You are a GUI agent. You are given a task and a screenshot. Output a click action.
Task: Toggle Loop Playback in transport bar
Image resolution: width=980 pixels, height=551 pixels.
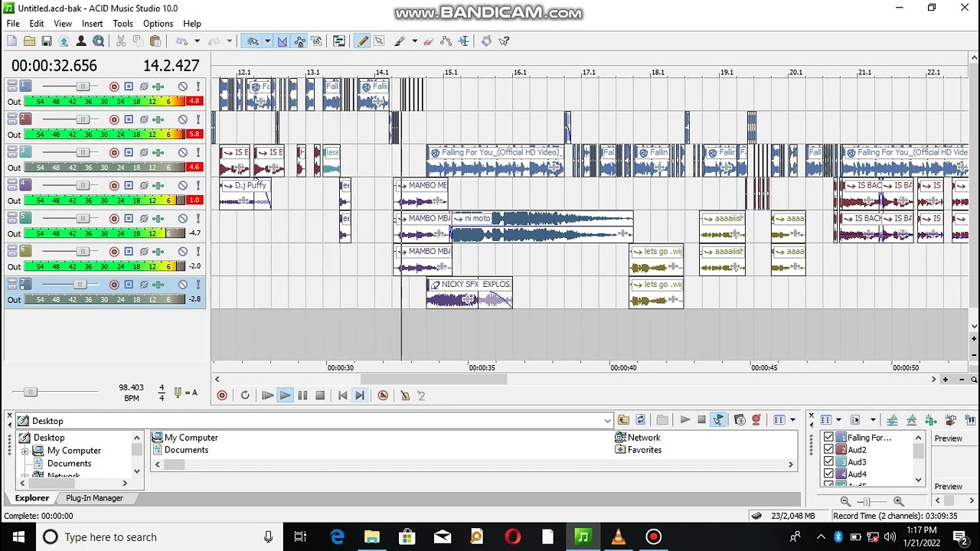pyautogui.click(x=245, y=396)
